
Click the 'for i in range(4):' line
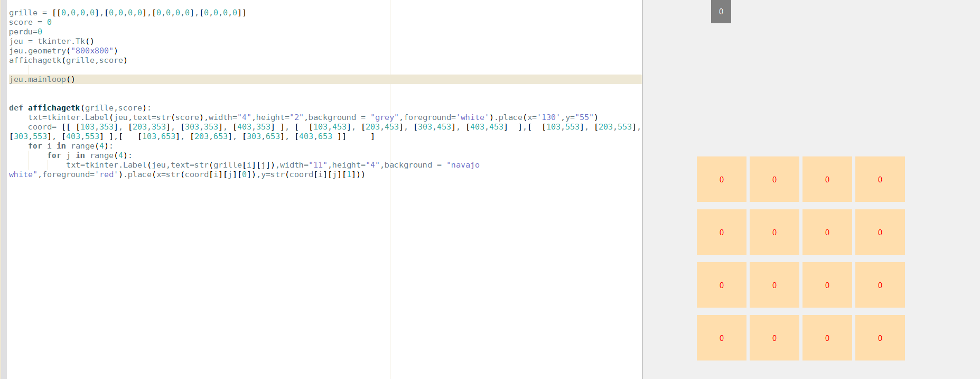tap(71, 146)
